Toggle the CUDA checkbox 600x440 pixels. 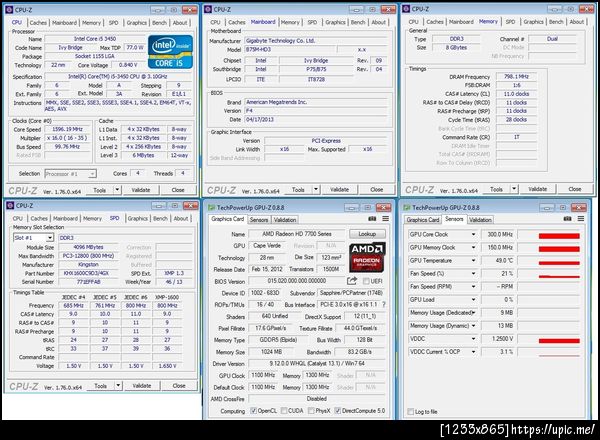point(284,411)
